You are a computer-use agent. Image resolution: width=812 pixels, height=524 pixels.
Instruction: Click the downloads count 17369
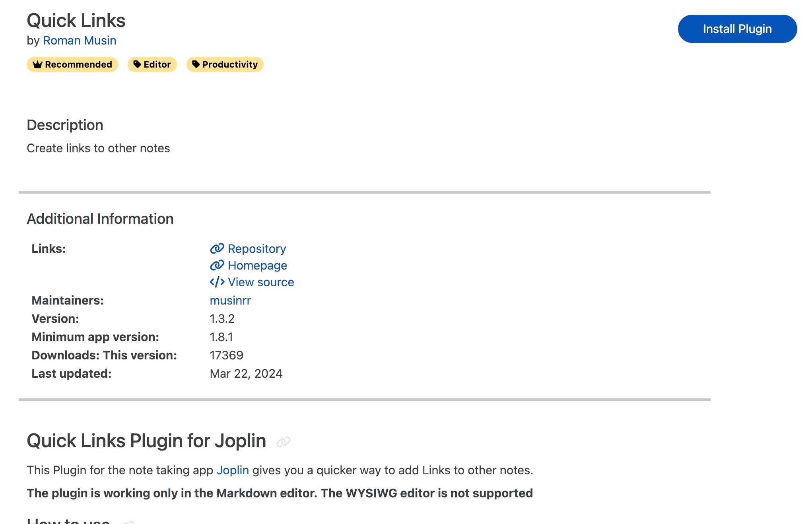pyautogui.click(x=226, y=355)
